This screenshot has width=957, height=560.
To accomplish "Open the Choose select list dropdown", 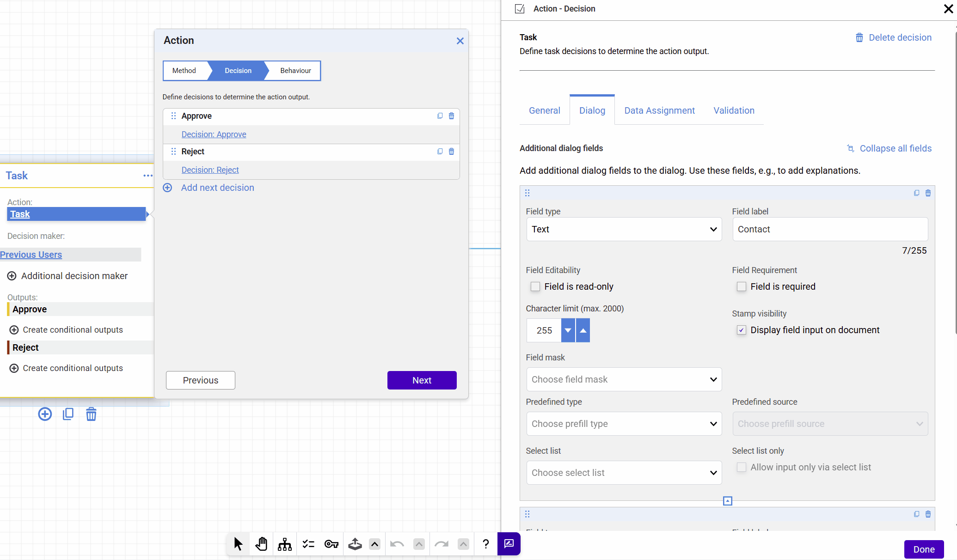I will [624, 473].
